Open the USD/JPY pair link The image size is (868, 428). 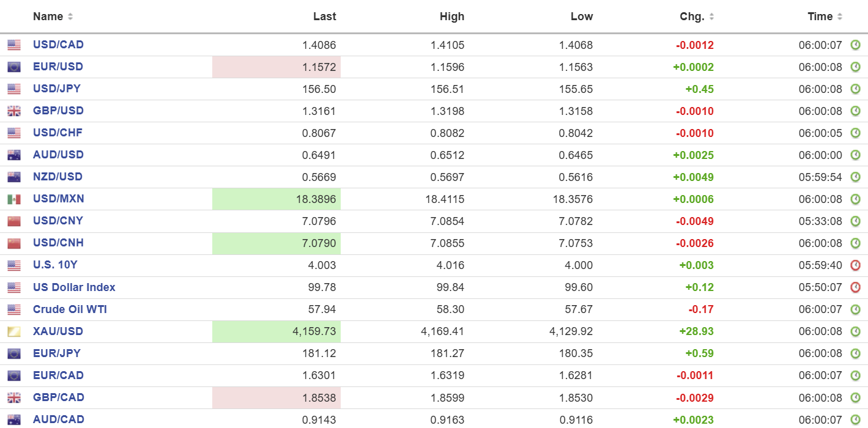[57, 89]
